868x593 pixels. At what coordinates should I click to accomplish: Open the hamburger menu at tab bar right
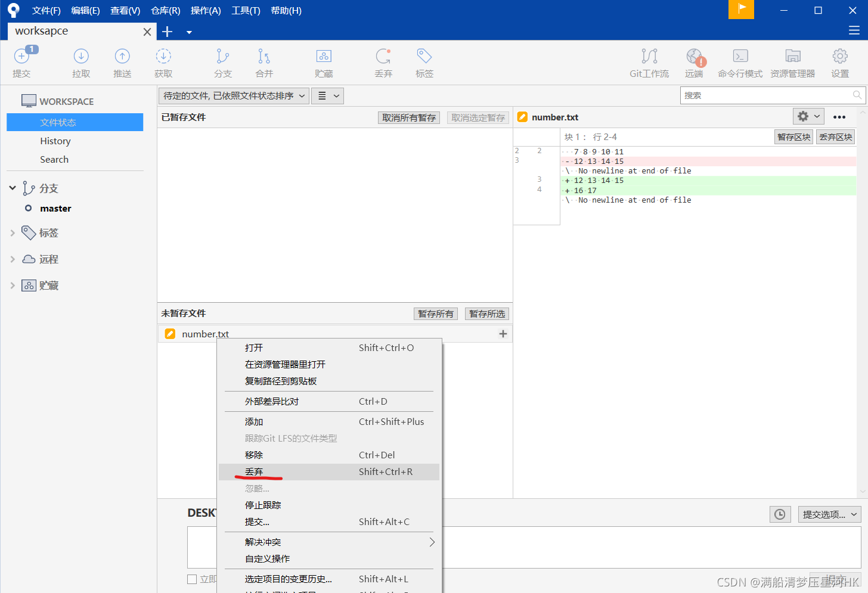click(x=854, y=30)
